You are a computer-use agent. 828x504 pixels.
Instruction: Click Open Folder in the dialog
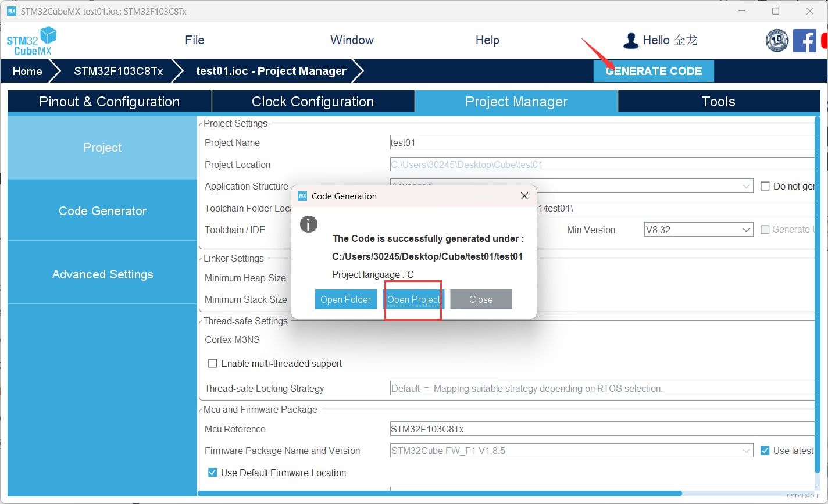[346, 299]
